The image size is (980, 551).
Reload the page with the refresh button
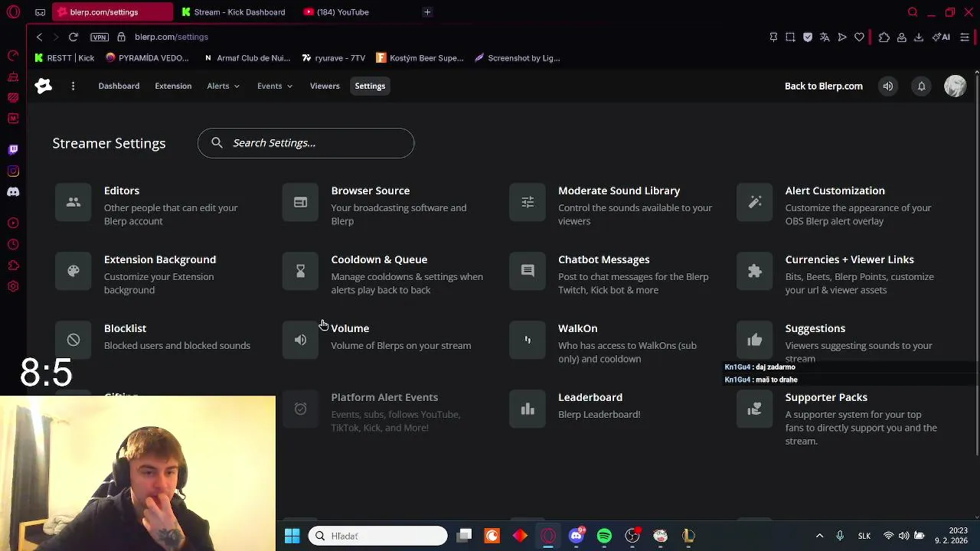point(73,37)
